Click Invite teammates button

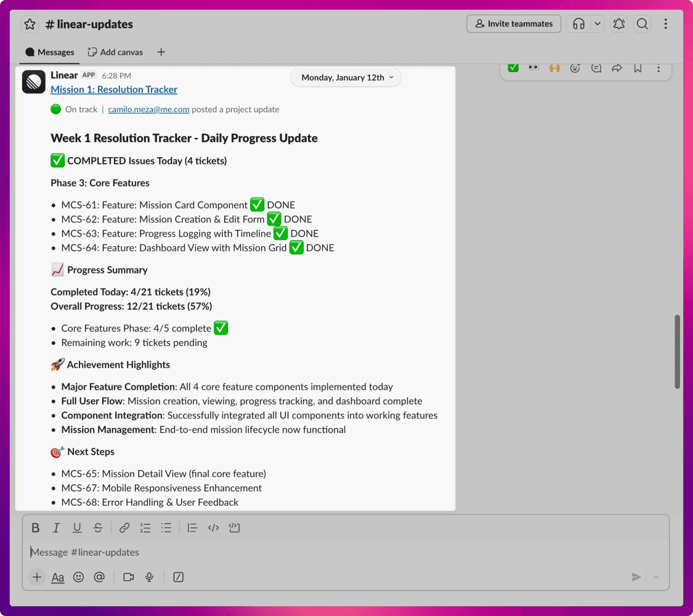pos(514,24)
